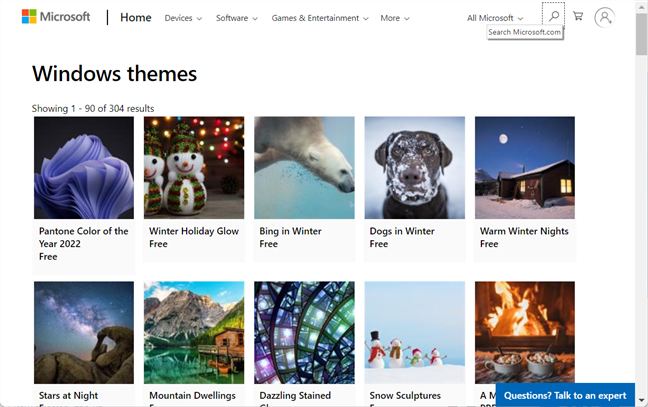Click the 'Snow Sculptures' title

pos(405,395)
